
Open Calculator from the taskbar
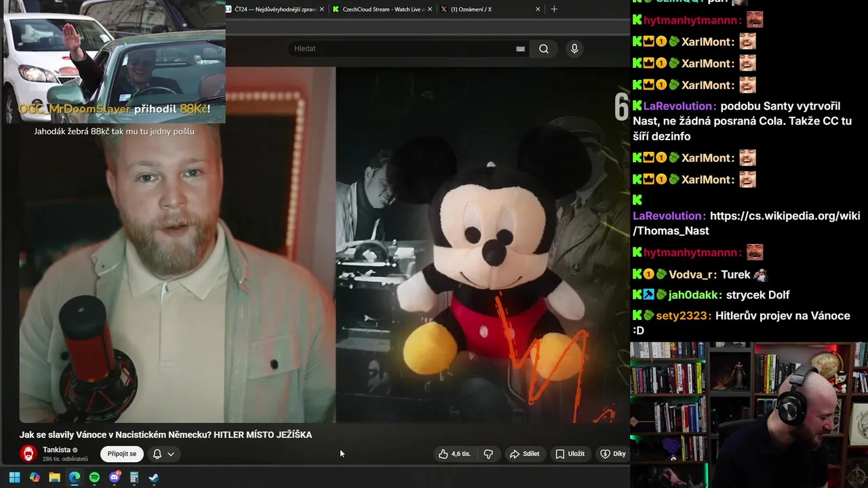pos(134,478)
